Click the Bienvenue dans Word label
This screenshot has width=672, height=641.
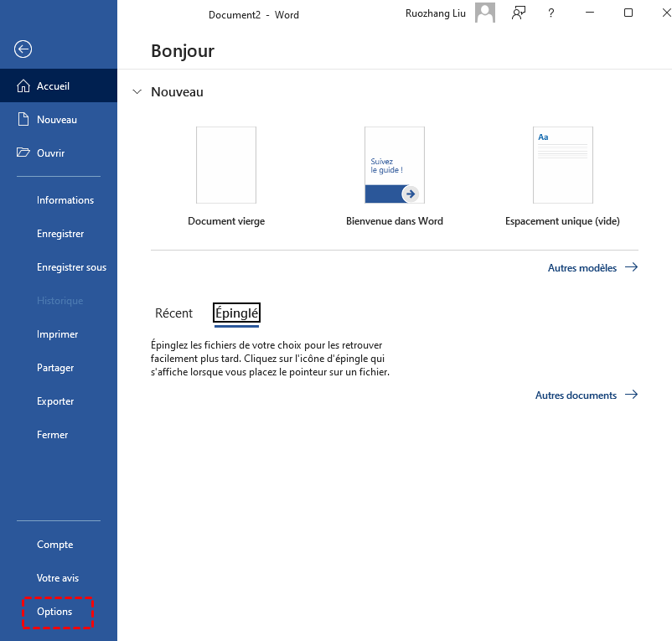point(395,221)
